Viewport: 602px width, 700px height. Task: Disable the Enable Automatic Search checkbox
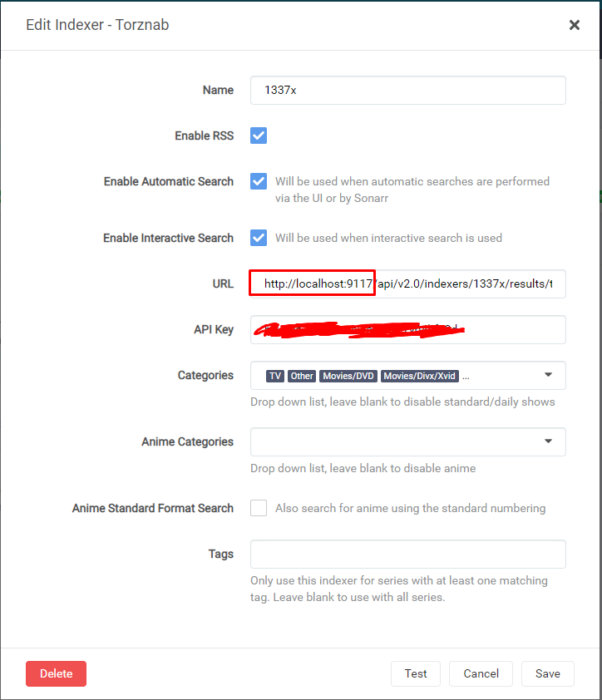click(259, 181)
